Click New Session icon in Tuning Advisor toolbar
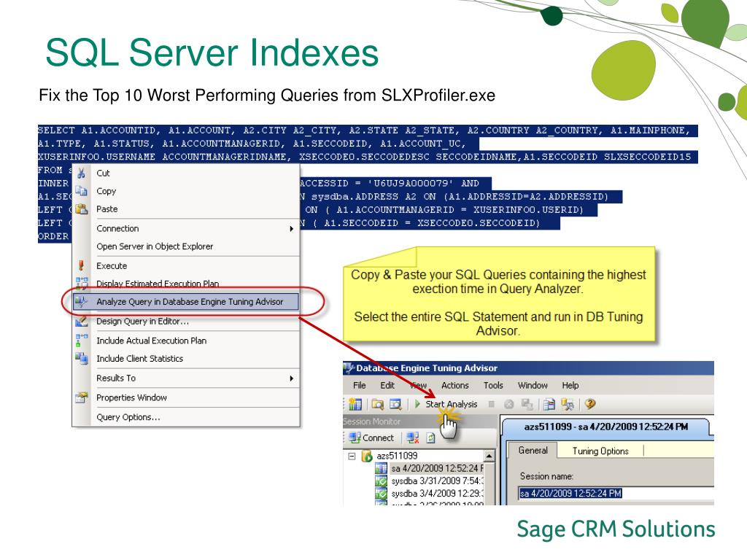This screenshot has height=560, width=747. pyautogui.click(x=355, y=404)
